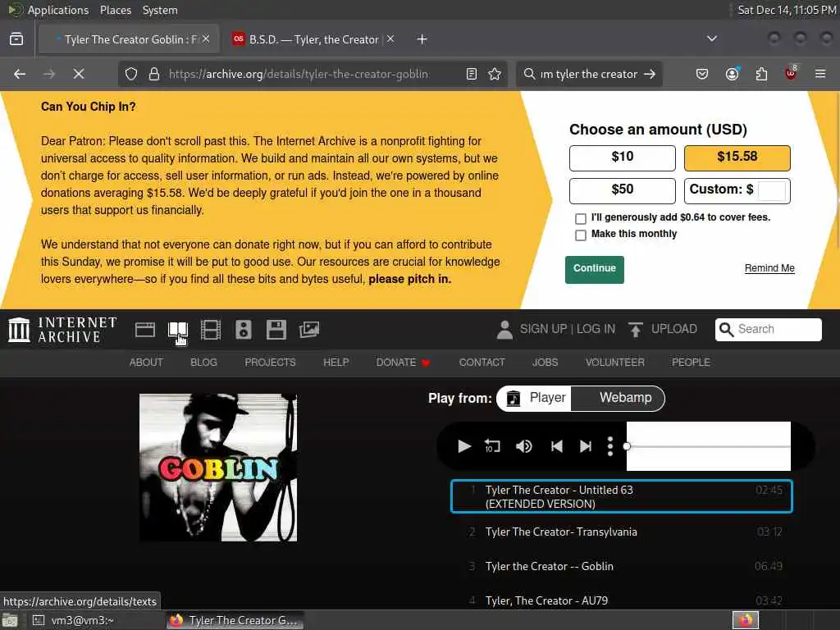The width and height of the screenshot is (840, 630).
Task: Open the VOLUNTEER navigation item
Action: (615, 363)
